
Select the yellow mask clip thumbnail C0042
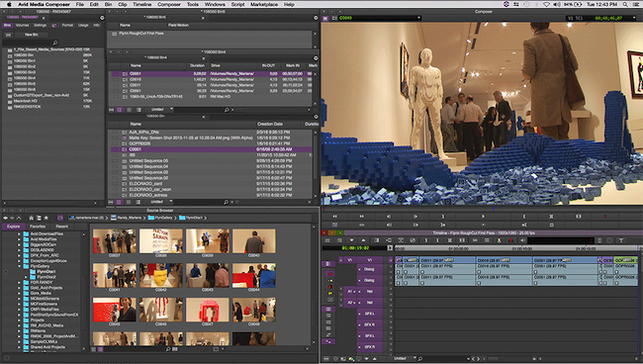point(160,275)
